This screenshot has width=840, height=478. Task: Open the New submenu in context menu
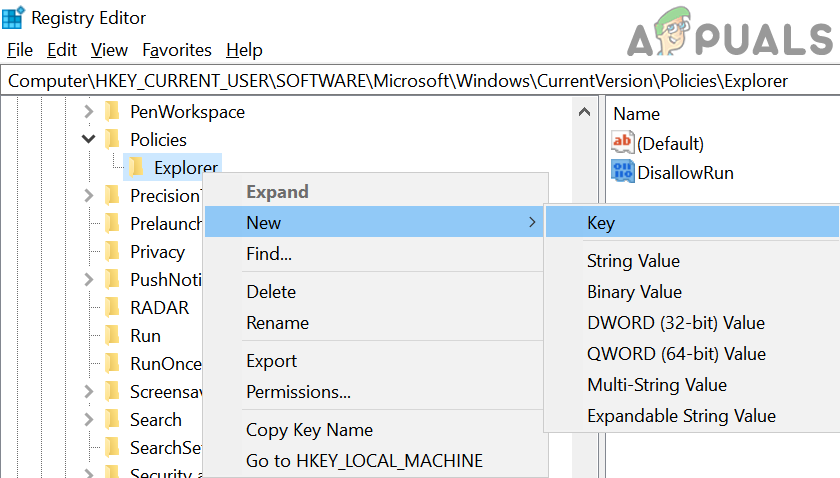click(374, 222)
